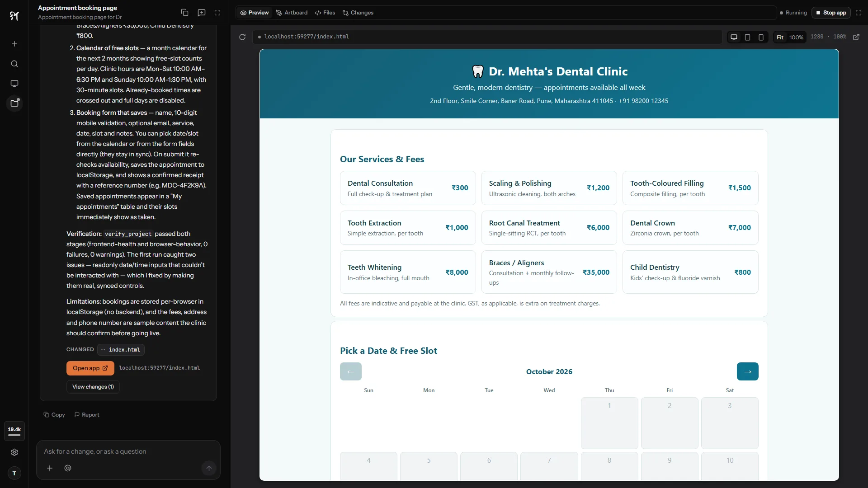Go to the previous month in calendar
Screen dimensions: 868x488
(x=351, y=371)
